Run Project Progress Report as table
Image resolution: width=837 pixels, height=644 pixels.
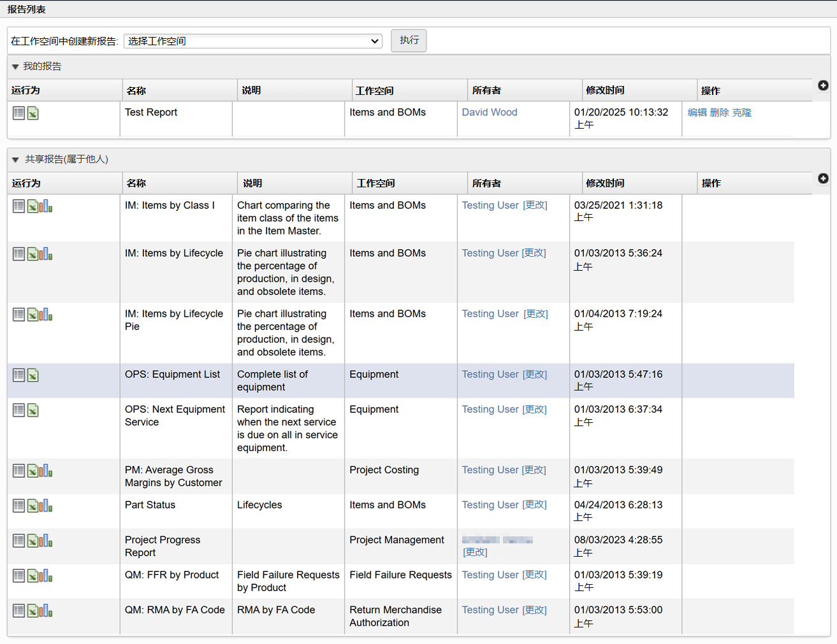pos(18,541)
